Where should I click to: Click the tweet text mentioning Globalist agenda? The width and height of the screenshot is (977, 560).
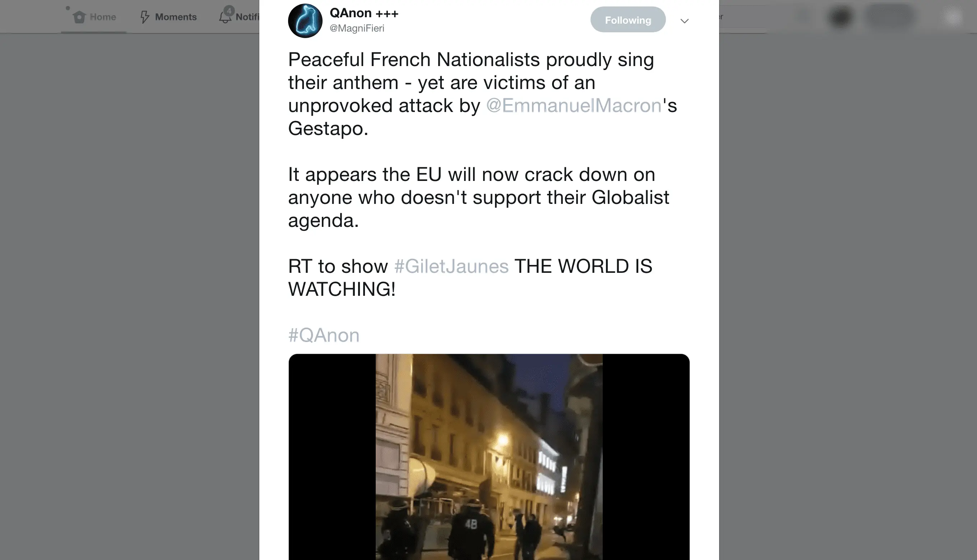[x=479, y=197]
